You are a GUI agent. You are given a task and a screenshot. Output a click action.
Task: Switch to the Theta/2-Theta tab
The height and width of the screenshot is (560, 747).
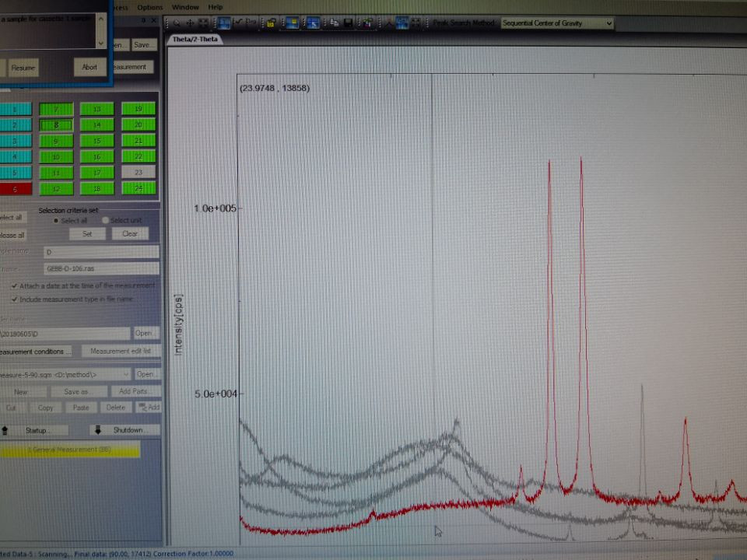tap(194, 39)
